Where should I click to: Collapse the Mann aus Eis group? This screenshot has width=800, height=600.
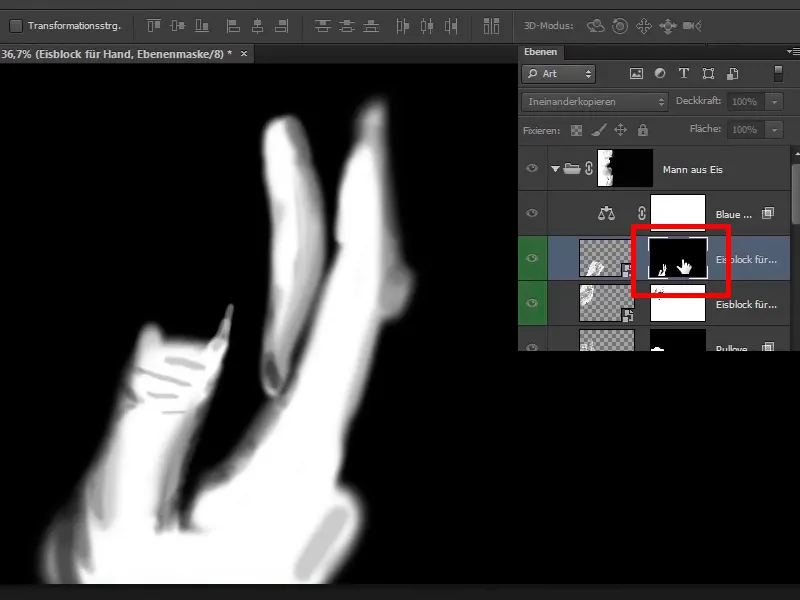click(555, 168)
